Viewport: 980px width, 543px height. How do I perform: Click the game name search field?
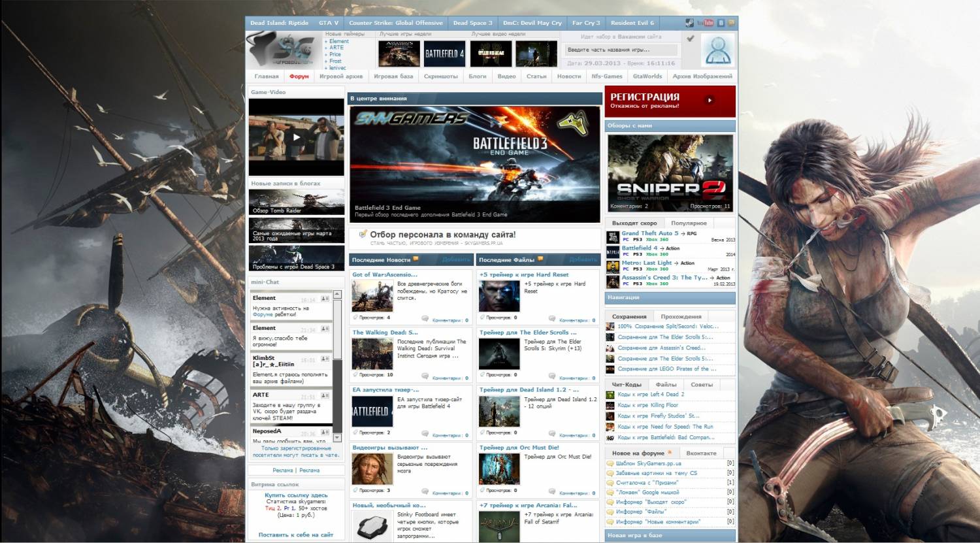(621, 50)
